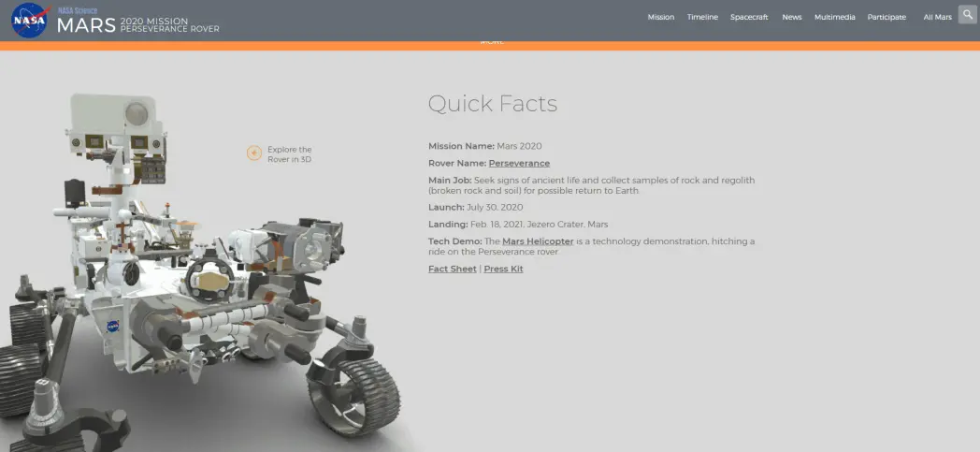Select 2020 Mission Perseverance Rover heading

[x=169, y=24]
